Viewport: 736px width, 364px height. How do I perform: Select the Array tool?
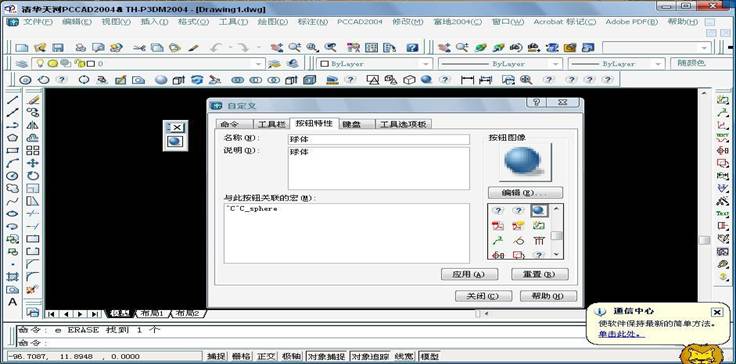32,150
